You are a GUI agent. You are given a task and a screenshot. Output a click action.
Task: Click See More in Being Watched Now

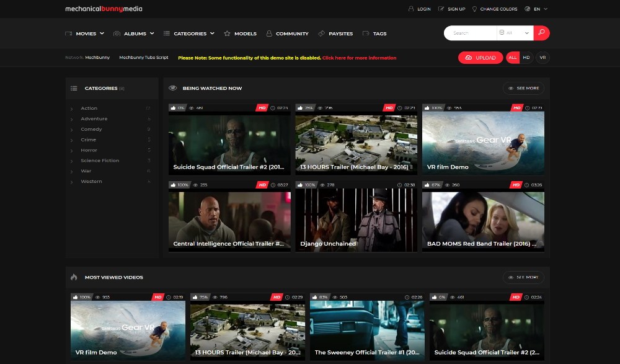tap(523, 88)
